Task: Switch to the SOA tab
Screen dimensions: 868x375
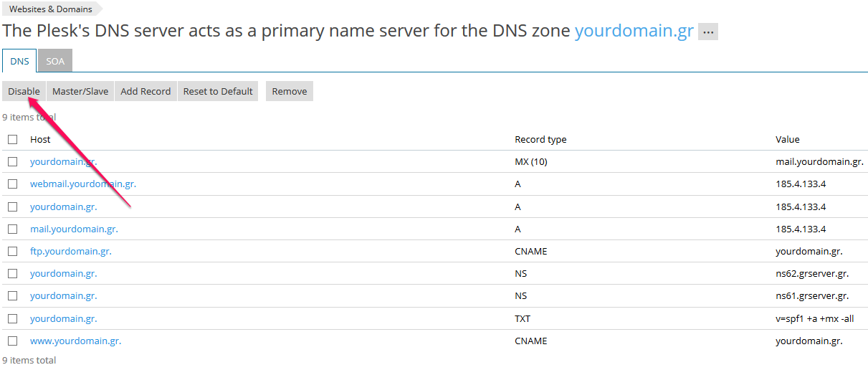Action: [55, 61]
